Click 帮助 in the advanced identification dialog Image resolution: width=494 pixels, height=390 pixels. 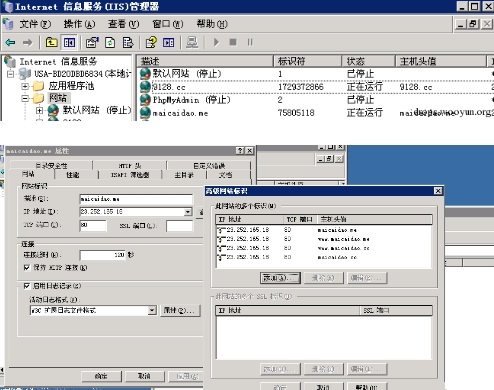point(367,387)
